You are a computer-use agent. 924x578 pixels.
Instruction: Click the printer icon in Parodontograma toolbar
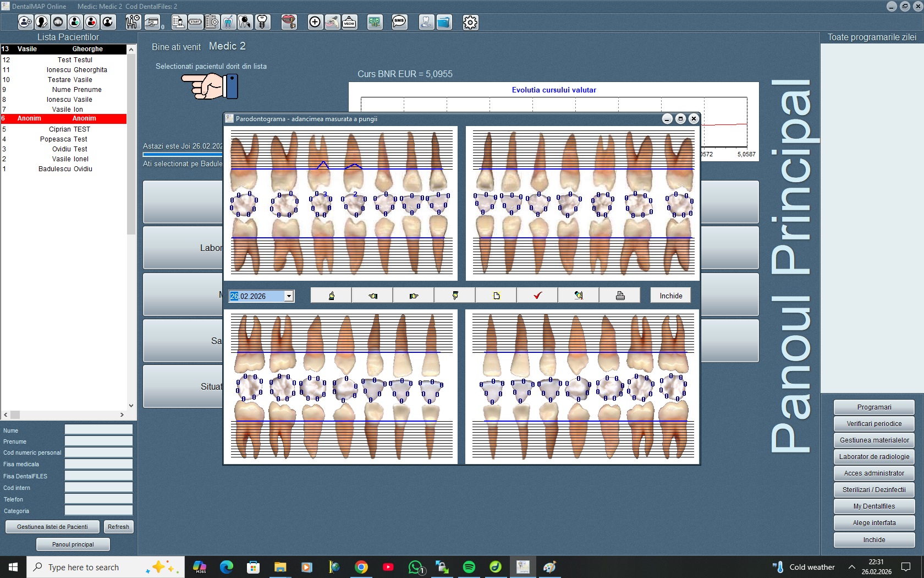(x=620, y=296)
